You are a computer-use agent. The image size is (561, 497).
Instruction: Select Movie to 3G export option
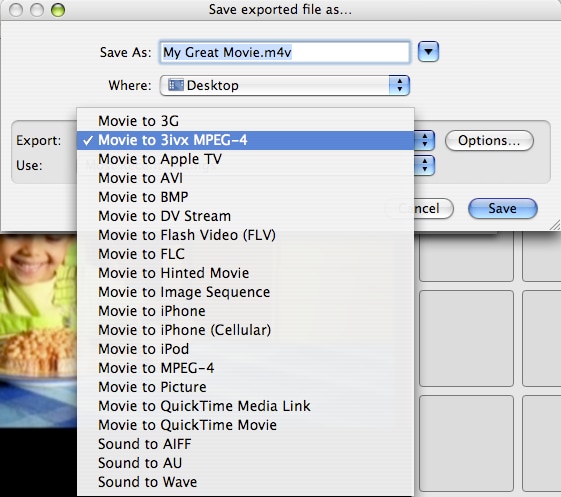click(x=245, y=121)
